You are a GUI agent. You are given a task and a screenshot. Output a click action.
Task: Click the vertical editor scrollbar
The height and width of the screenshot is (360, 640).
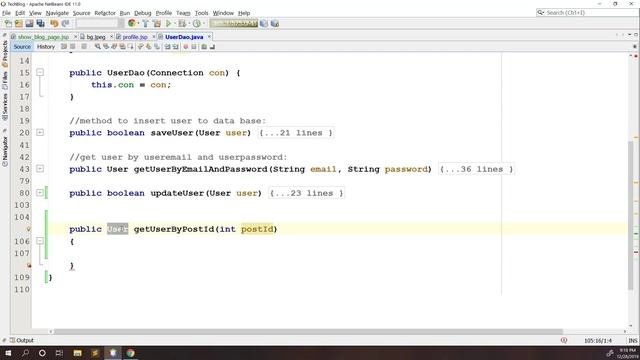631,216
